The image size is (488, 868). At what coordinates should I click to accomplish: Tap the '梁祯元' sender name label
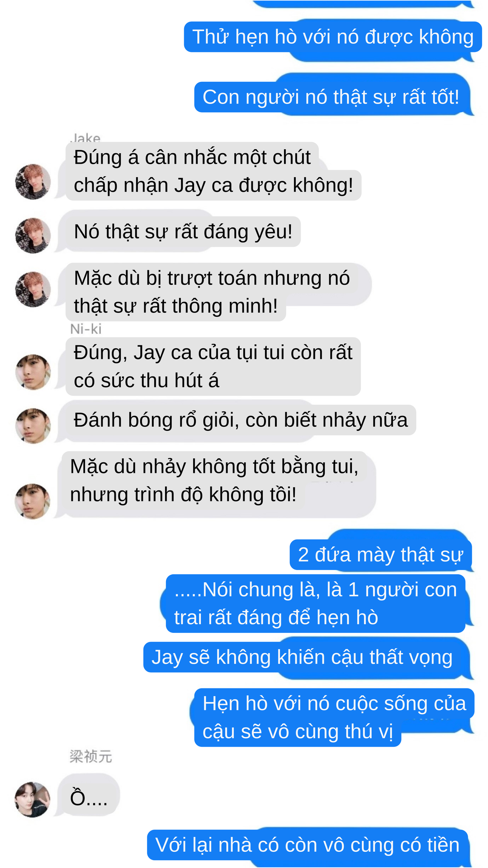click(90, 756)
